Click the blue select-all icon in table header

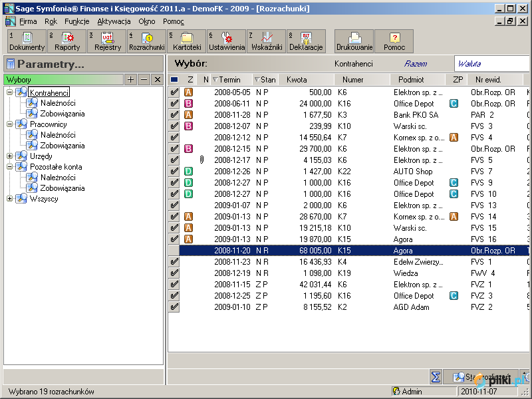tap(174, 80)
